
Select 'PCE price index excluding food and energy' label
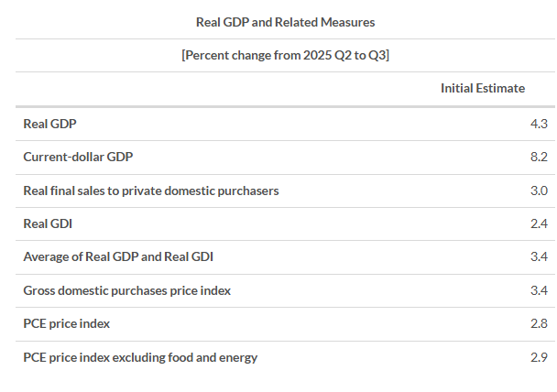pos(140,357)
